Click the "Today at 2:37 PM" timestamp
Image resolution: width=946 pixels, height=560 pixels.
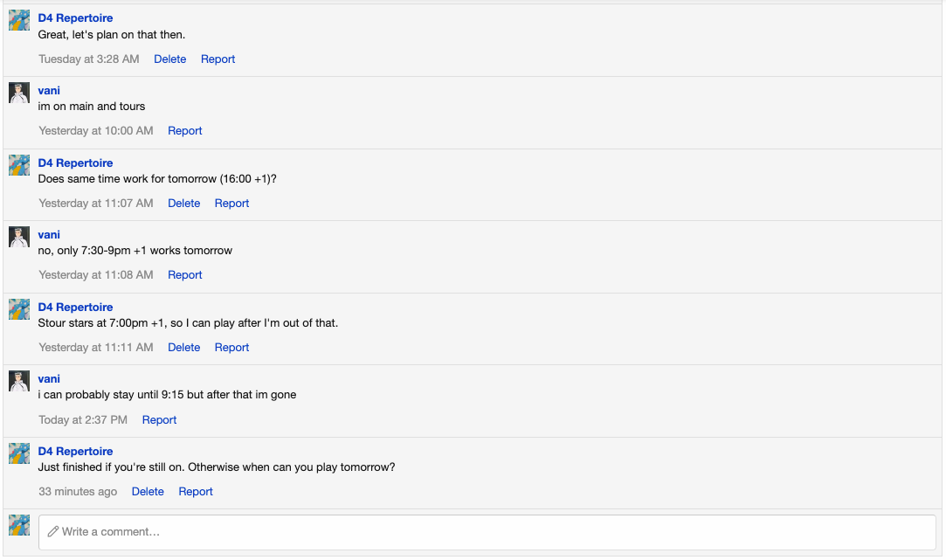82,419
